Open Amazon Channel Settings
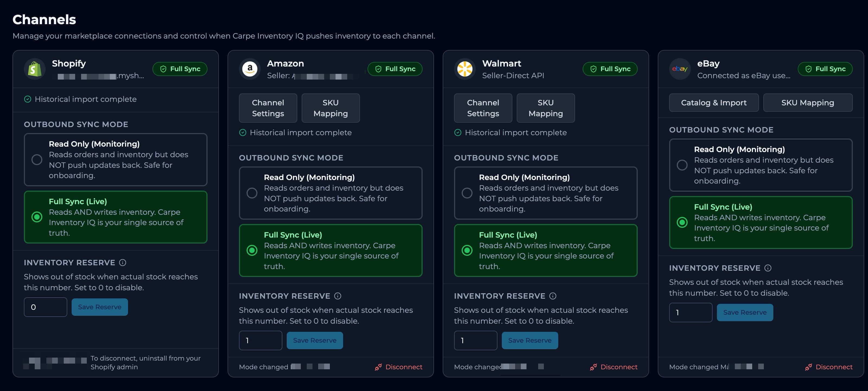 pyautogui.click(x=268, y=108)
